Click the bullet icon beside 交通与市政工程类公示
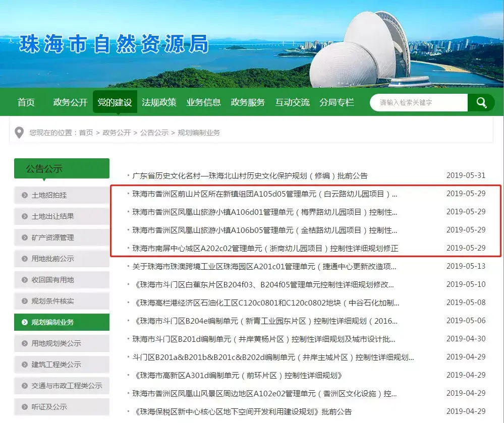The height and width of the screenshot is (423, 504). coord(24,386)
